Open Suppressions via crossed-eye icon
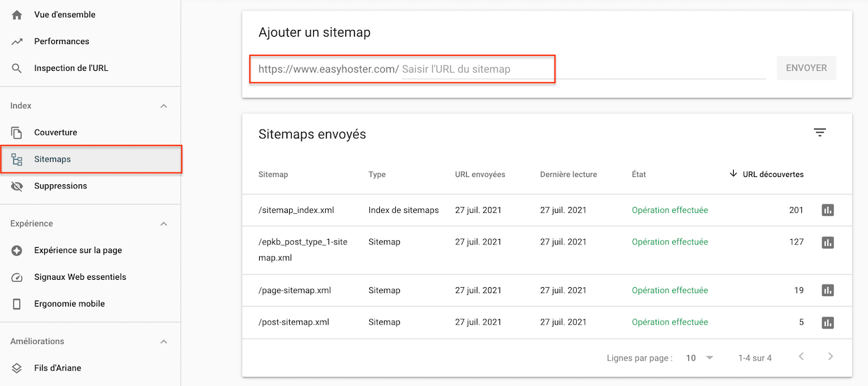The width and height of the screenshot is (868, 386). [x=16, y=186]
